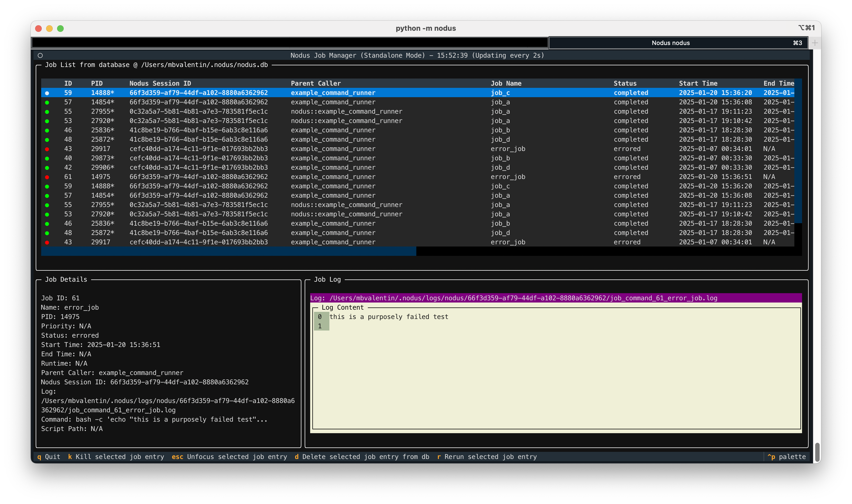Click the Nodus Job Manager header title
The image size is (852, 504).
[417, 55]
